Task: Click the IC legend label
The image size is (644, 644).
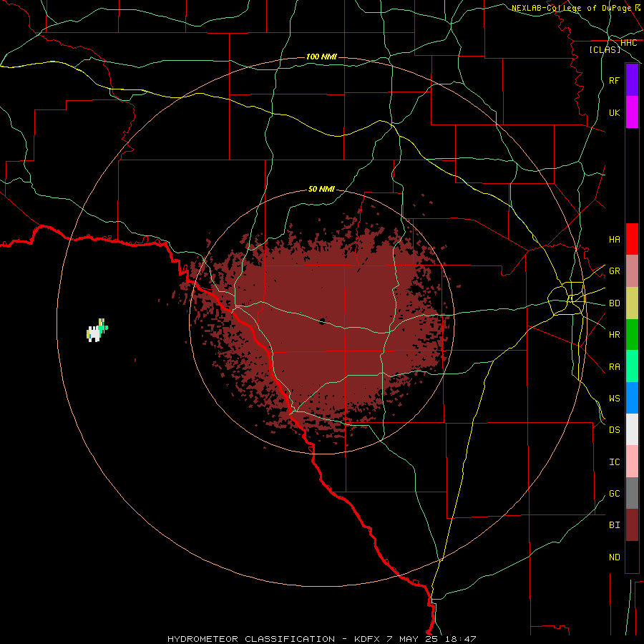Action: pyautogui.click(x=614, y=462)
